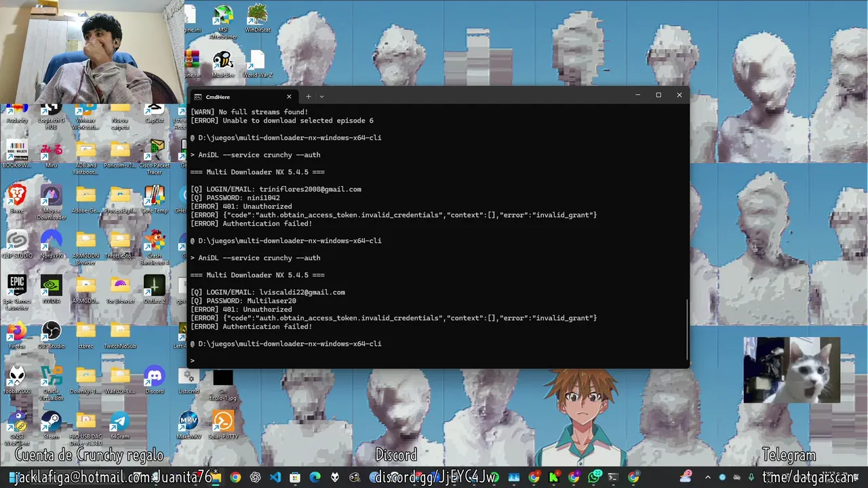Select the foobar2000 desktop icon
The image size is (868, 488).
[17, 380]
